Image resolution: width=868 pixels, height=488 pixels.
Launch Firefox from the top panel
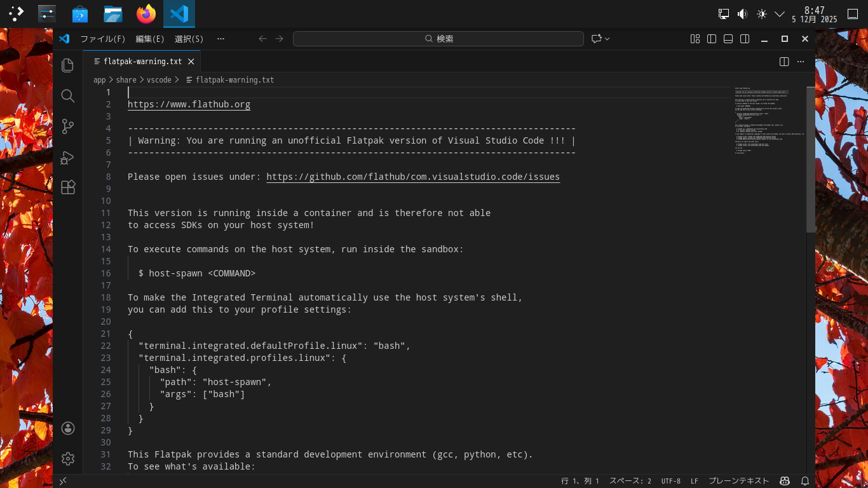pos(146,13)
